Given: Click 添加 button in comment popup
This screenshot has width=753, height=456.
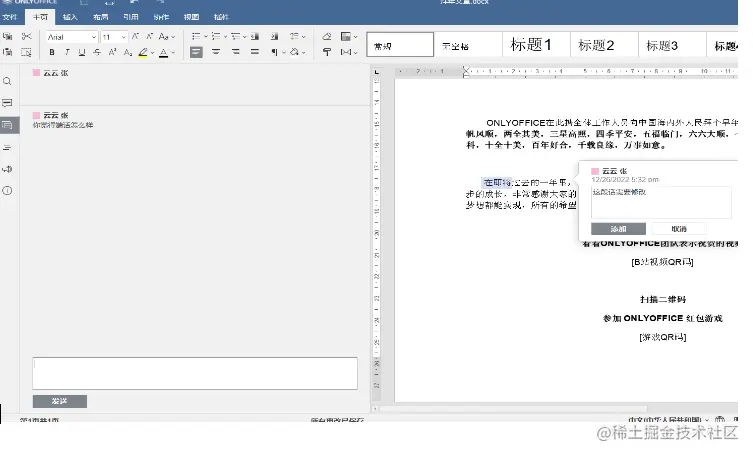Looking at the screenshot, I should 618,229.
